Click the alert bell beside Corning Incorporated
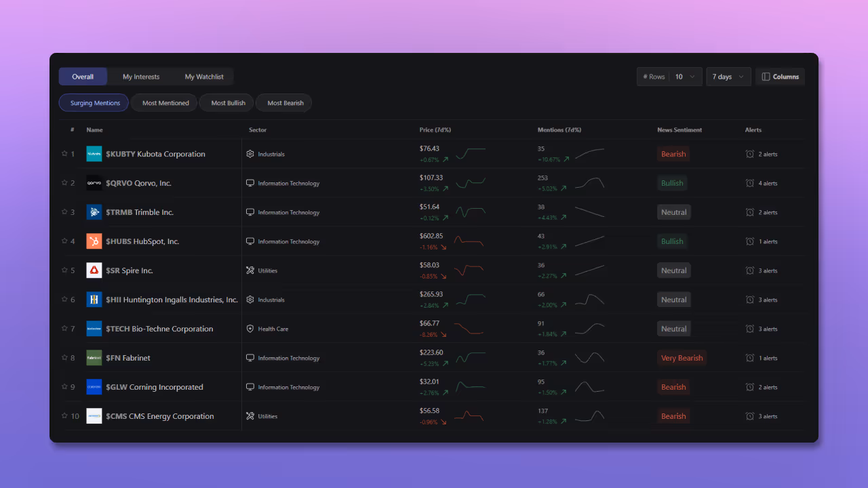 click(x=749, y=386)
